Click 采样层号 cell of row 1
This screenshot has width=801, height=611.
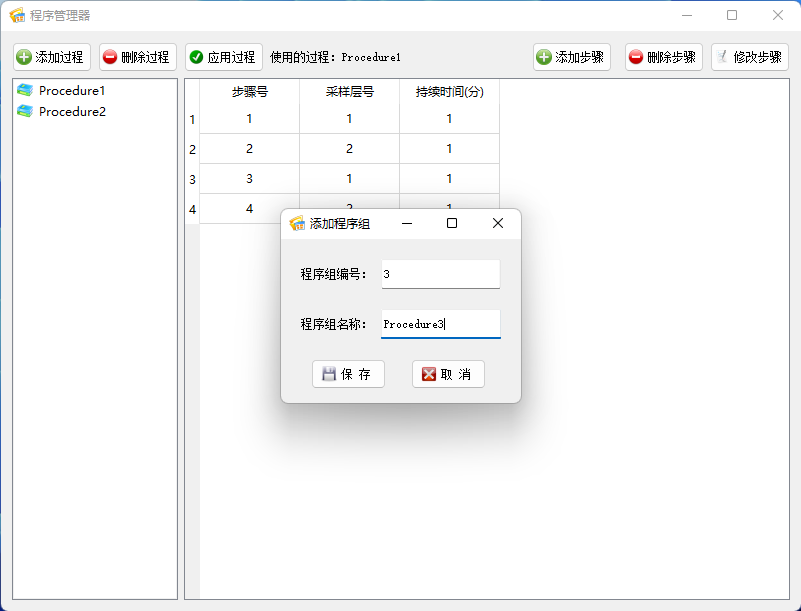349,119
